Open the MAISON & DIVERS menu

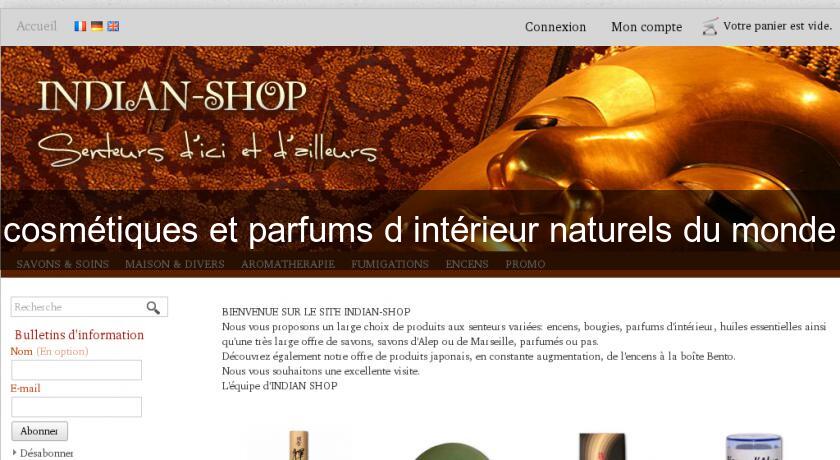pos(175,264)
